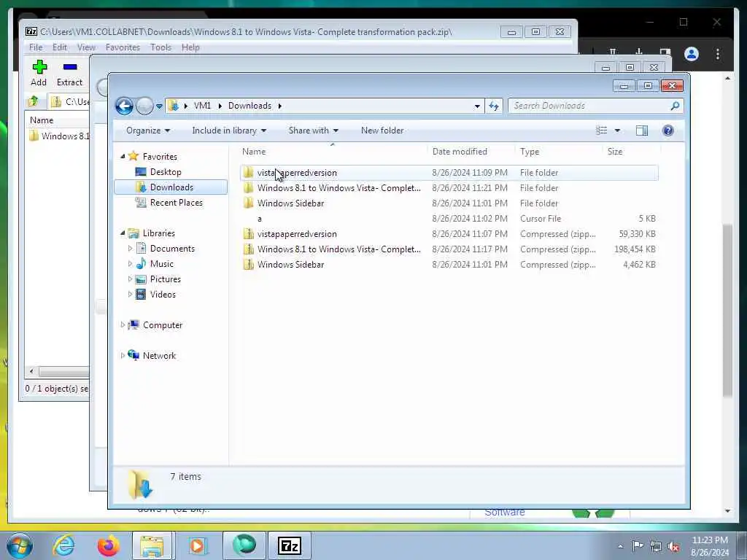Open Favorites menu in 7-Zip window
This screenshot has width=747, height=560.
point(123,47)
